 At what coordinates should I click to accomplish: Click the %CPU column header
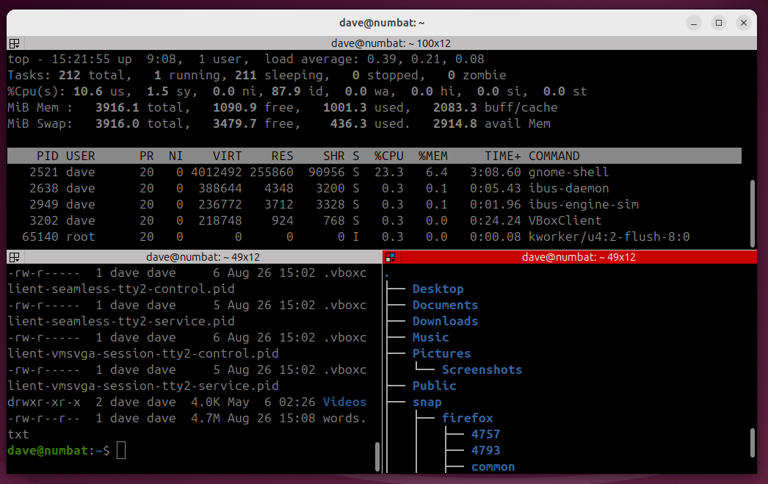click(x=389, y=156)
